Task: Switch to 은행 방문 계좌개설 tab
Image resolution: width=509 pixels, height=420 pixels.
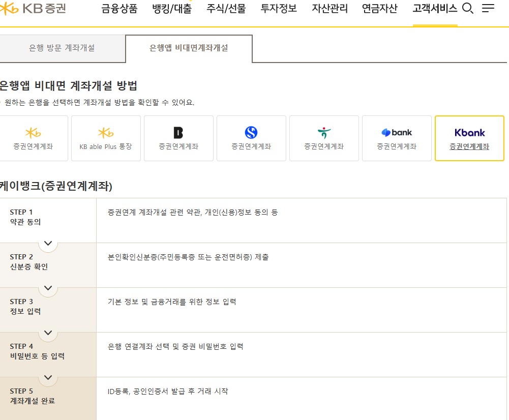Action: pyautogui.click(x=62, y=48)
